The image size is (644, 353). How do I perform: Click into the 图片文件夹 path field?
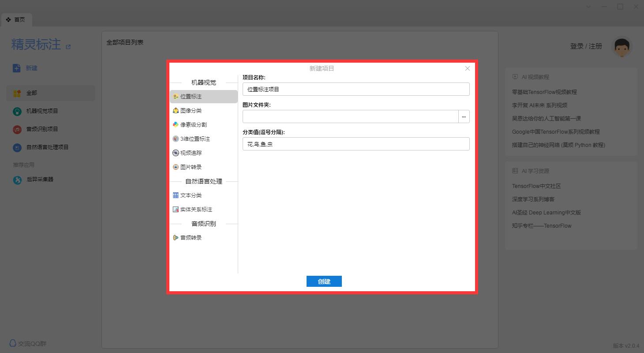350,116
